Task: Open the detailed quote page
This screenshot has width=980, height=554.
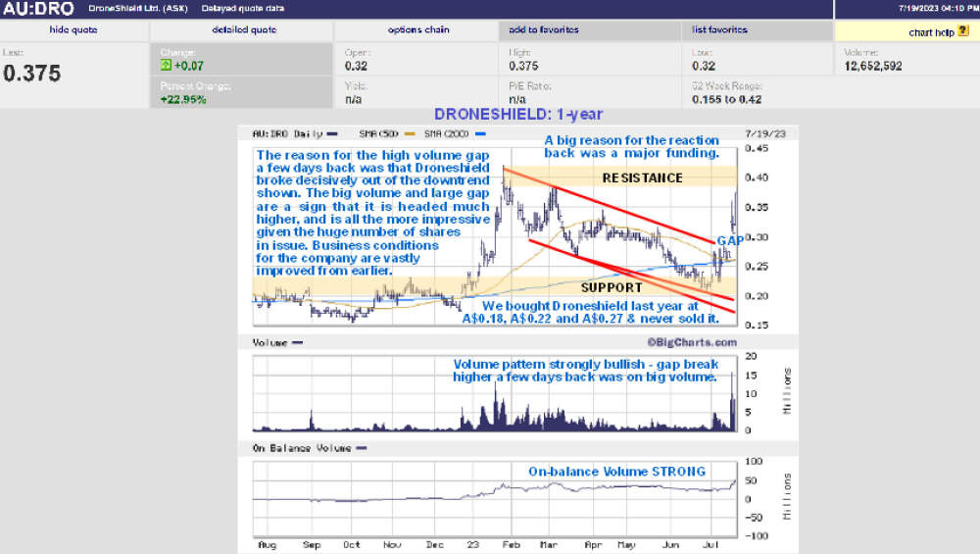Action: tap(244, 30)
